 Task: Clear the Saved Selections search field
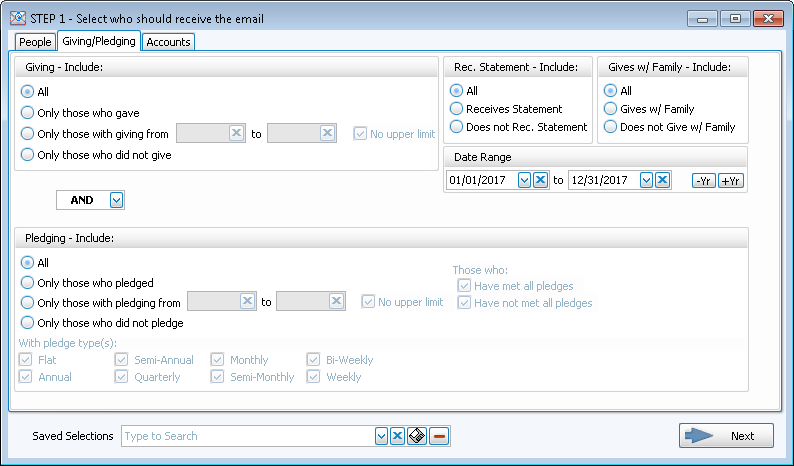pos(398,436)
